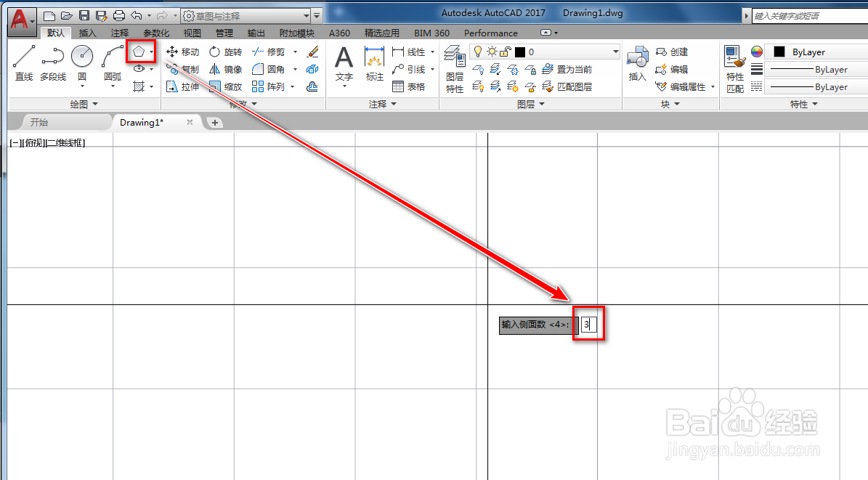
Task: Open the 管理 ribbon tab
Action: (224, 33)
